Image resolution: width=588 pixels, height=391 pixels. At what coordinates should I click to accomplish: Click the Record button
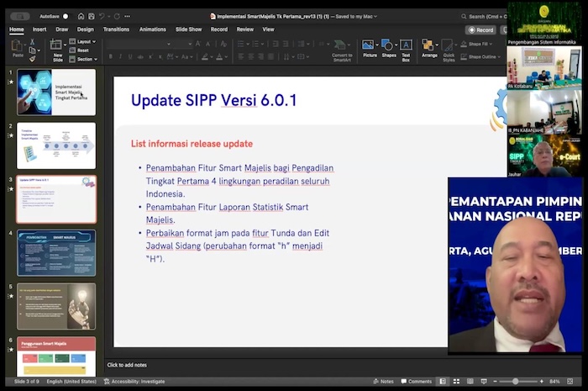pos(480,29)
